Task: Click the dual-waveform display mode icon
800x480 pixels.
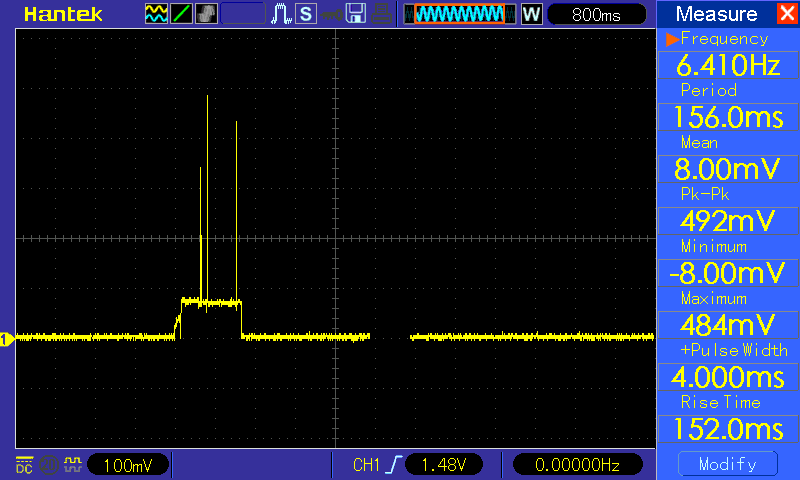Action: tap(156, 14)
